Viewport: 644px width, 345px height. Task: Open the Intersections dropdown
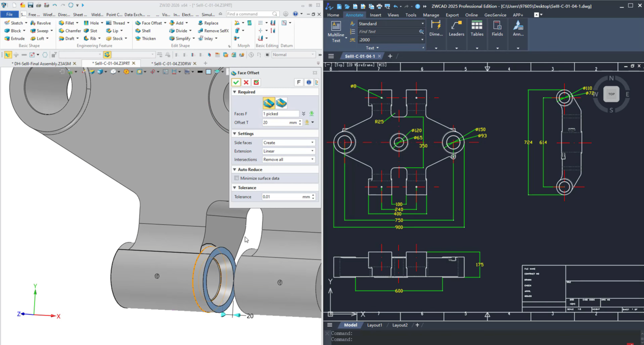coord(288,160)
